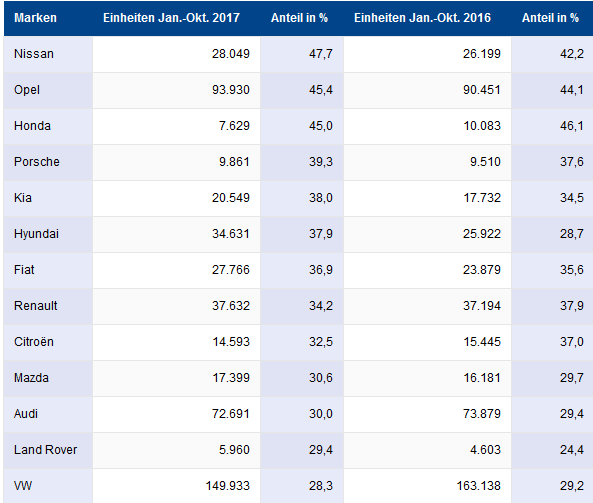Click Opel 2016 share value 44,1
This screenshot has width=593, height=503.
pyautogui.click(x=572, y=90)
